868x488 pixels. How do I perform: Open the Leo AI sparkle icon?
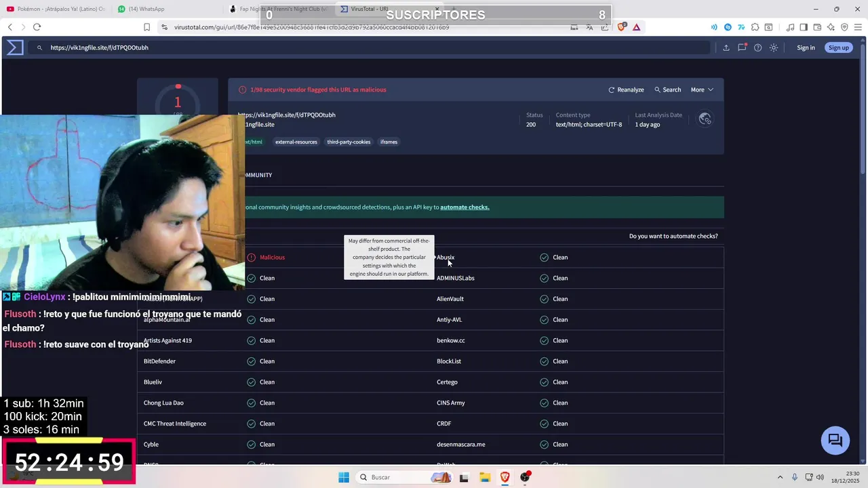pos(831,27)
